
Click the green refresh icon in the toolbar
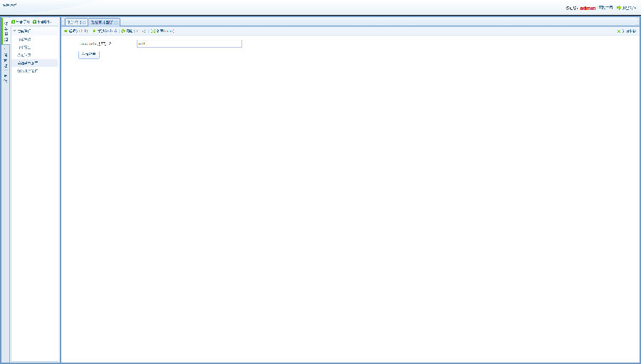click(123, 31)
